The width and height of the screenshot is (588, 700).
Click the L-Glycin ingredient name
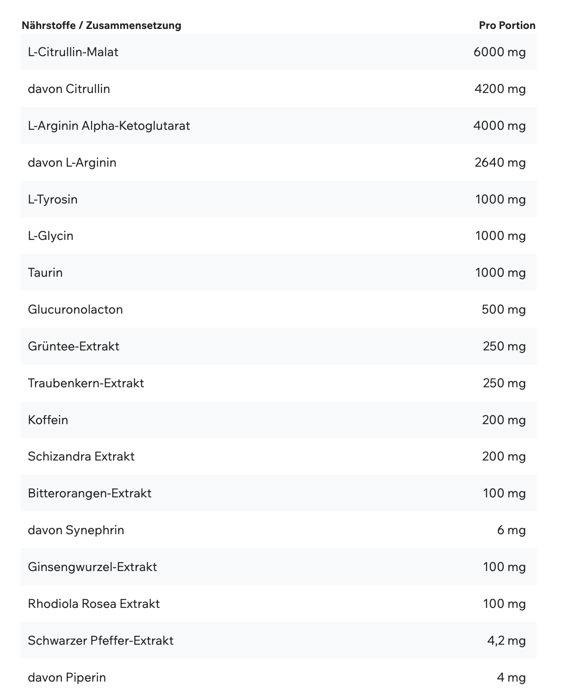(50, 236)
